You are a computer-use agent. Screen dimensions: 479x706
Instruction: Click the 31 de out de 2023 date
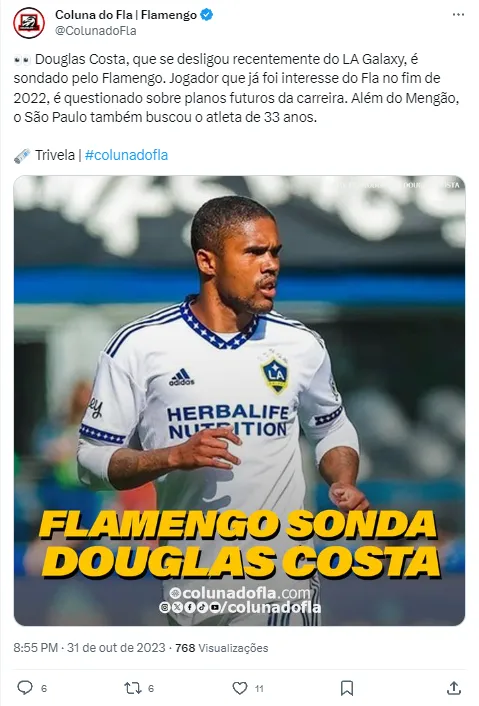(116, 648)
